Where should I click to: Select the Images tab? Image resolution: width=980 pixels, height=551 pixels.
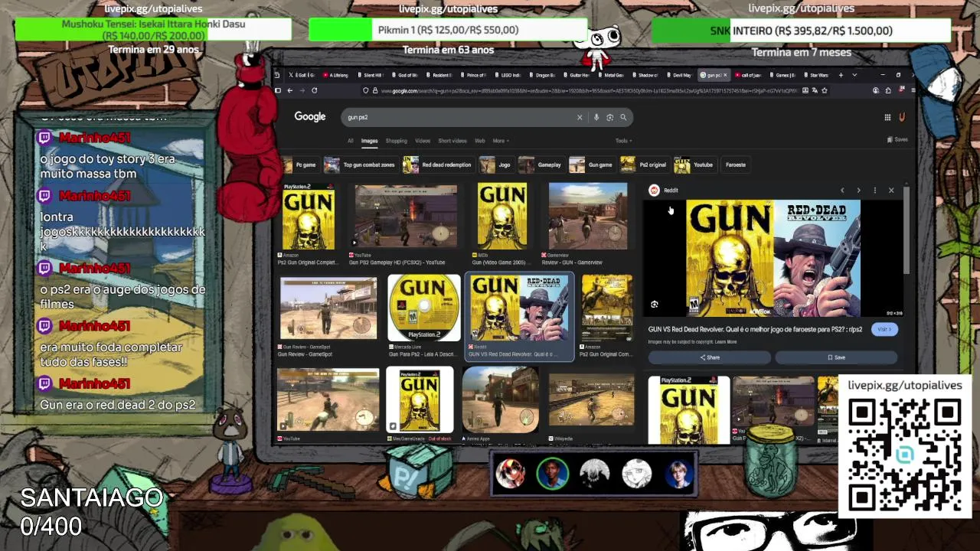[x=370, y=141]
